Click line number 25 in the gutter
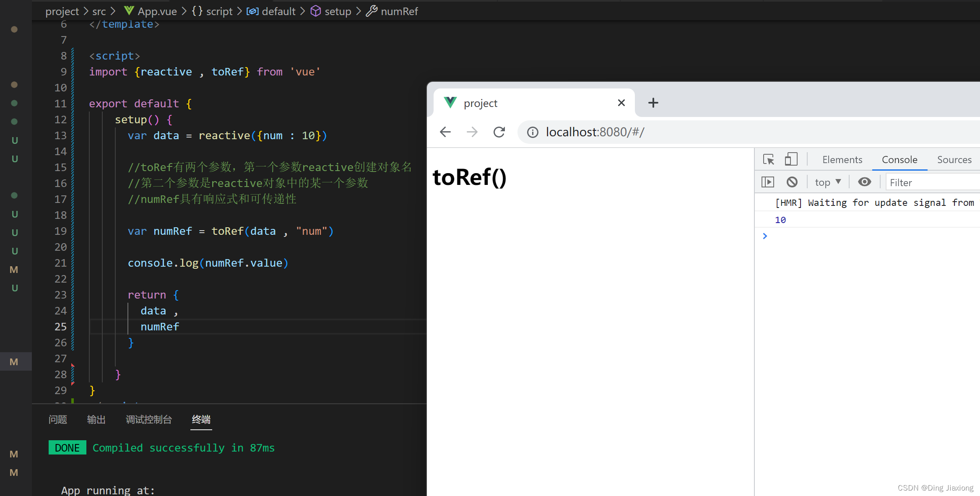 (x=60, y=327)
